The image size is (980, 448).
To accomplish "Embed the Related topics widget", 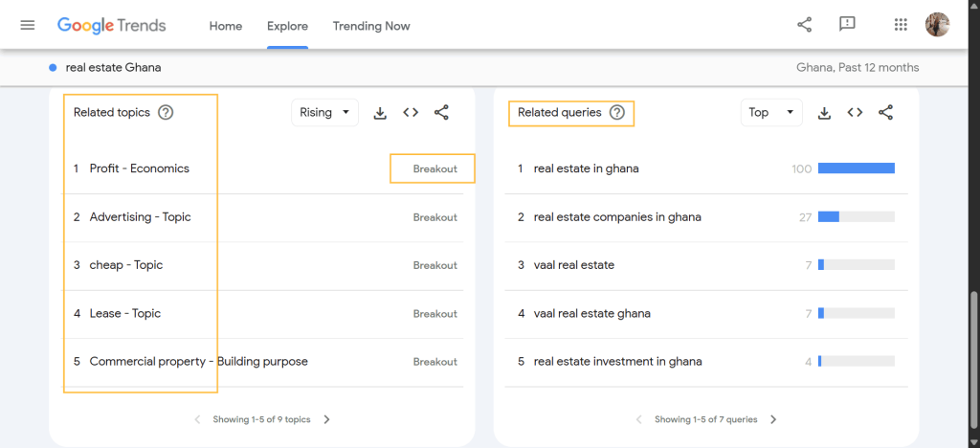I will [411, 112].
